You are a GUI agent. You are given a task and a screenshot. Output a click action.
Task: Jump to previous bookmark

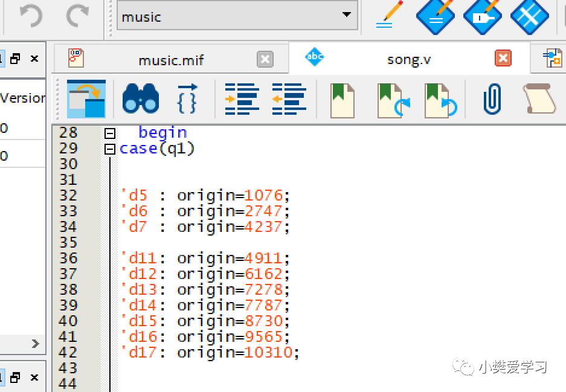441,100
